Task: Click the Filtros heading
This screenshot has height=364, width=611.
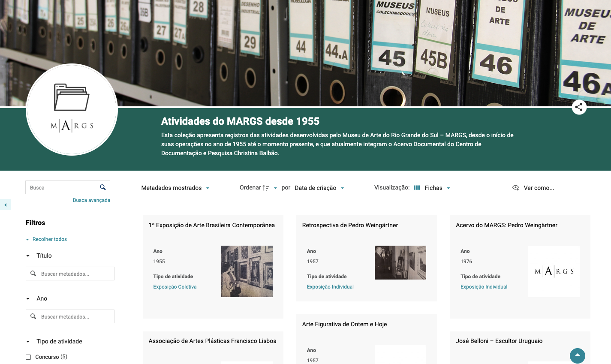Action: click(x=36, y=223)
